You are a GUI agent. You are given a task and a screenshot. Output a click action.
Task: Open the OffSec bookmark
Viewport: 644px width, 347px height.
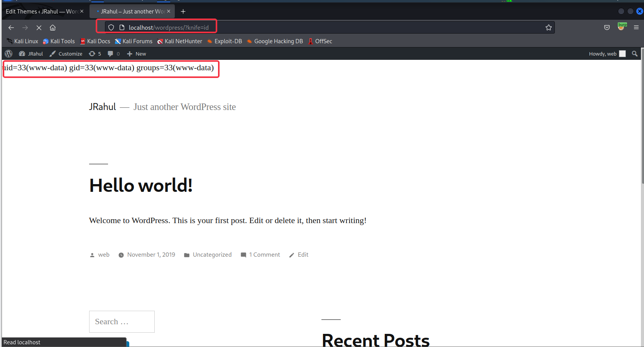320,41
